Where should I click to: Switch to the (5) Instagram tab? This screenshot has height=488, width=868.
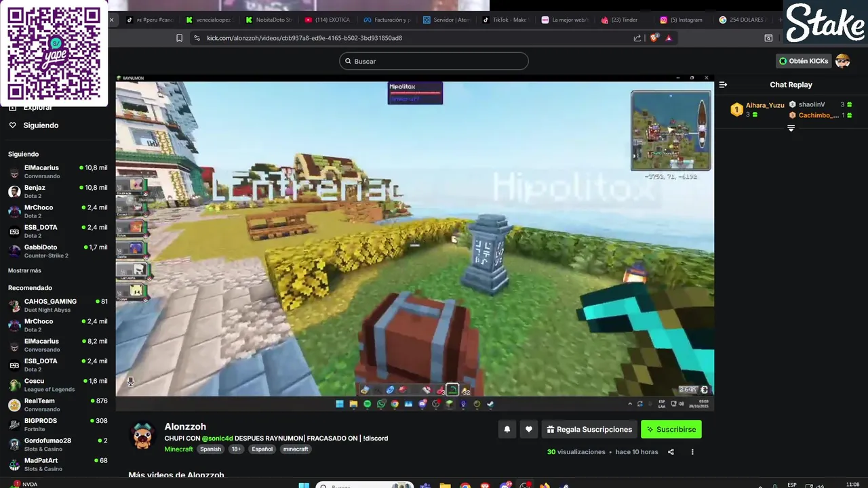[x=684, y=20]
